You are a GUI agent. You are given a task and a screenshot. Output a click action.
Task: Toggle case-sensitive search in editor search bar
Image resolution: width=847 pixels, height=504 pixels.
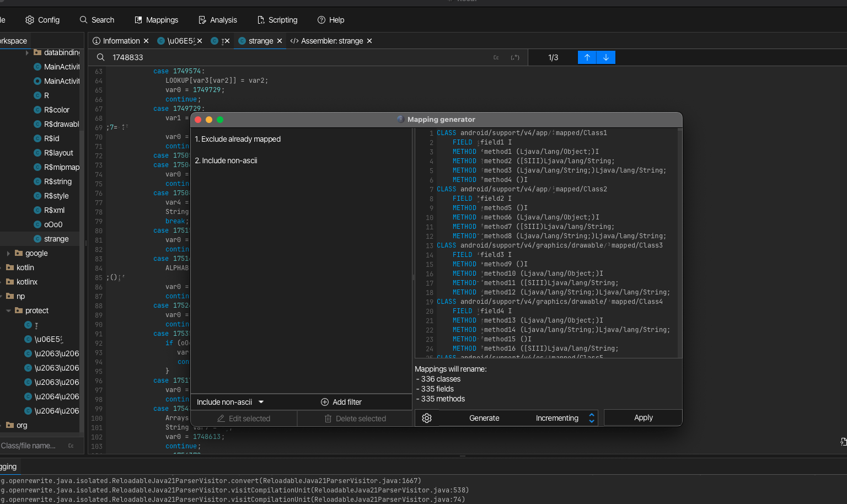pos(496,57)
